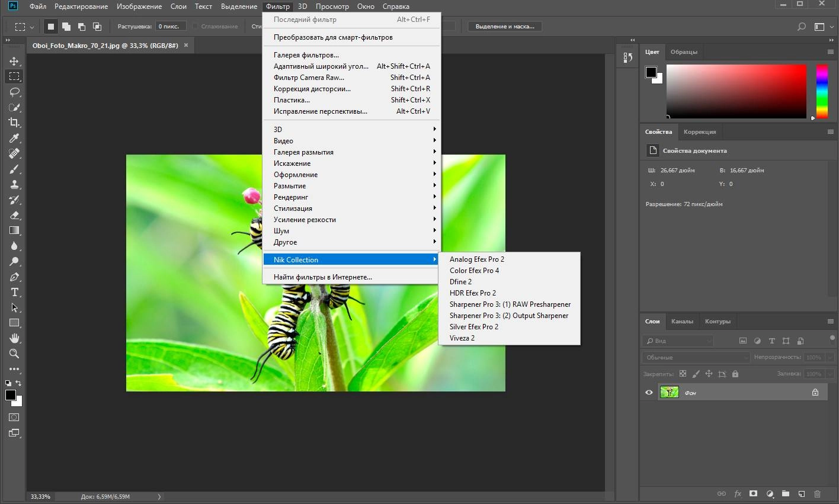This screenshot has height=504, width=839.
Task: Select the Horizontal Type tool
Action: click(x=14, y=292)
